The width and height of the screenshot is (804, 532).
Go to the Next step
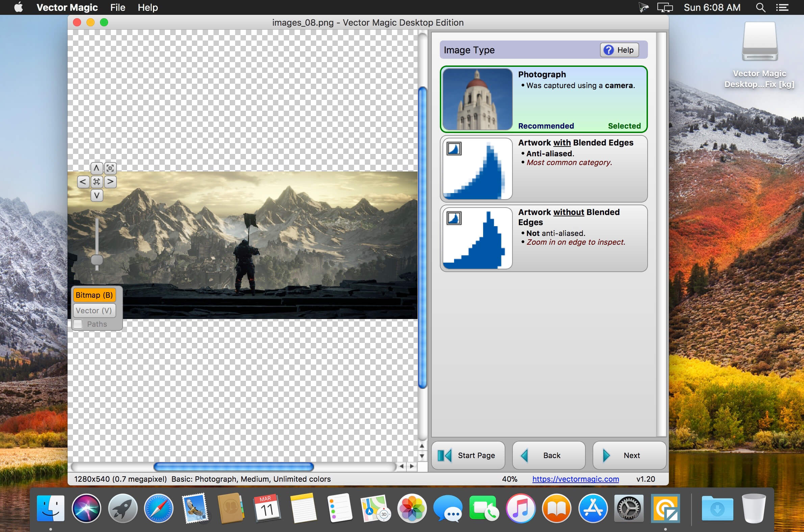[629, 455]
